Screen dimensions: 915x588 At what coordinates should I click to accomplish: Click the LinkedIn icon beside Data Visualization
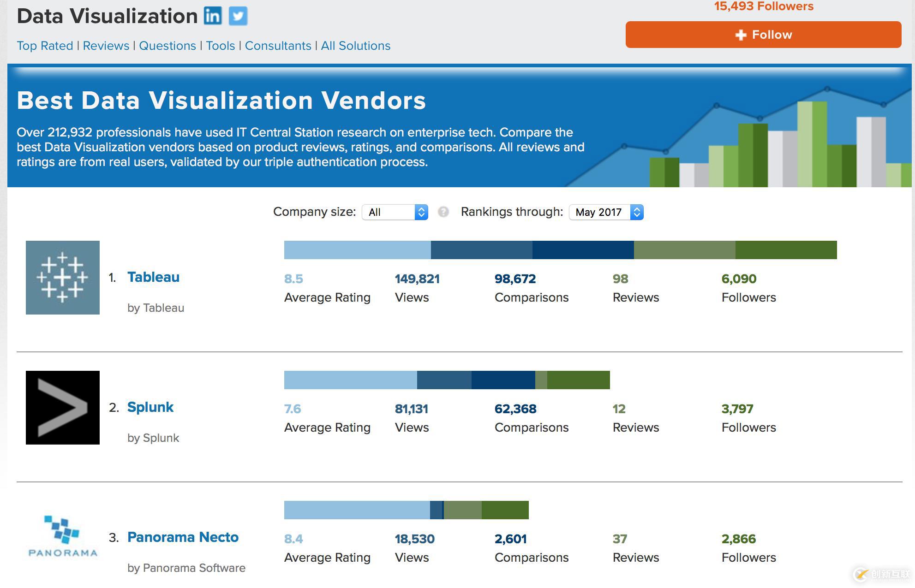(x=213, y=15)
